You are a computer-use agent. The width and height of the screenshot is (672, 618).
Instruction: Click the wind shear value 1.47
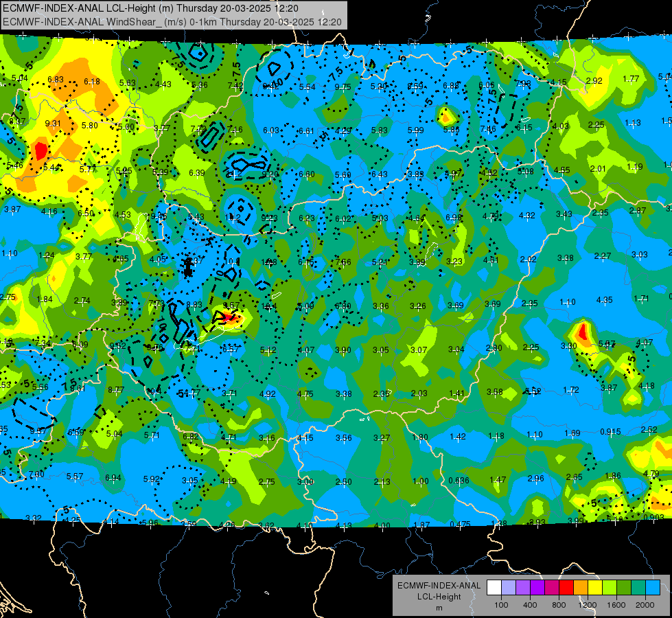point(498,479)
